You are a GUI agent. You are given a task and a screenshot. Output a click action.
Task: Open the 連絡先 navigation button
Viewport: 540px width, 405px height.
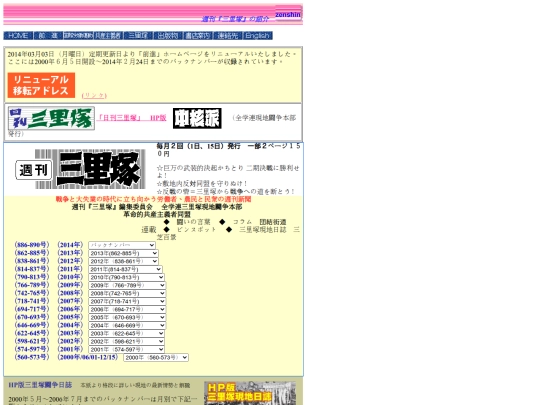pyautogui.click(x=228, y=36)
